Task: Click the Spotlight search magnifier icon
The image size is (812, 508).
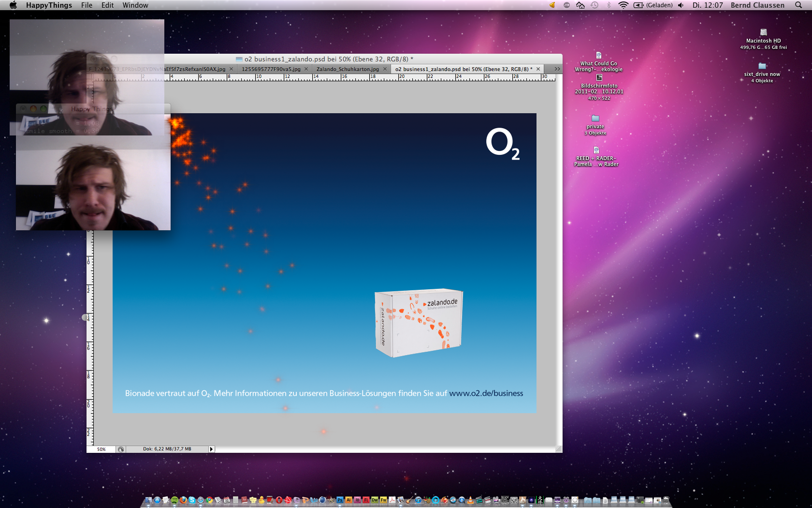Action: (798, 5)
